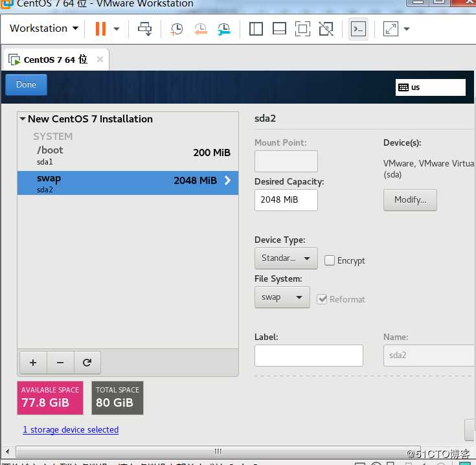Open 1 storage device selected link
The width and height of the screenshot is (476, 465).
71,430
